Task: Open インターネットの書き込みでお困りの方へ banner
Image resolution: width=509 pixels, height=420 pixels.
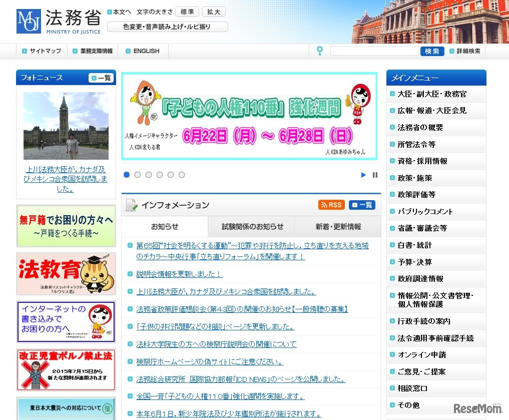Action: (66, 322)
